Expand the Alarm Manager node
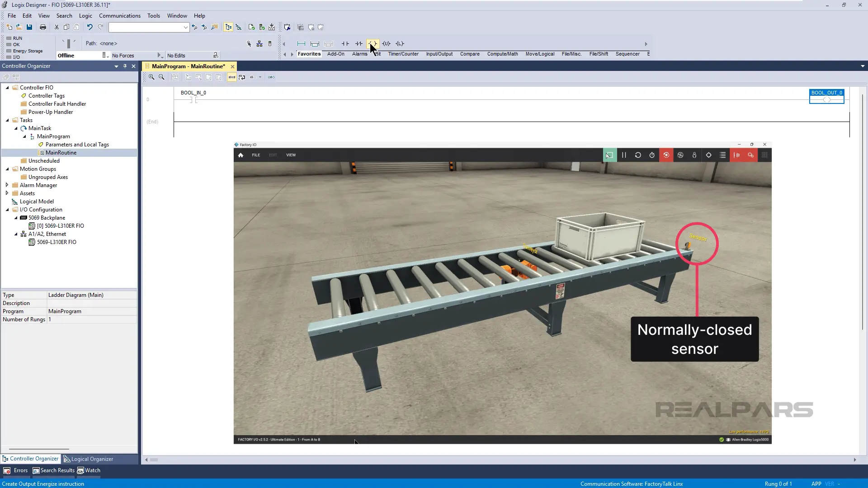868x488 pixels. (x=7, y=185)
